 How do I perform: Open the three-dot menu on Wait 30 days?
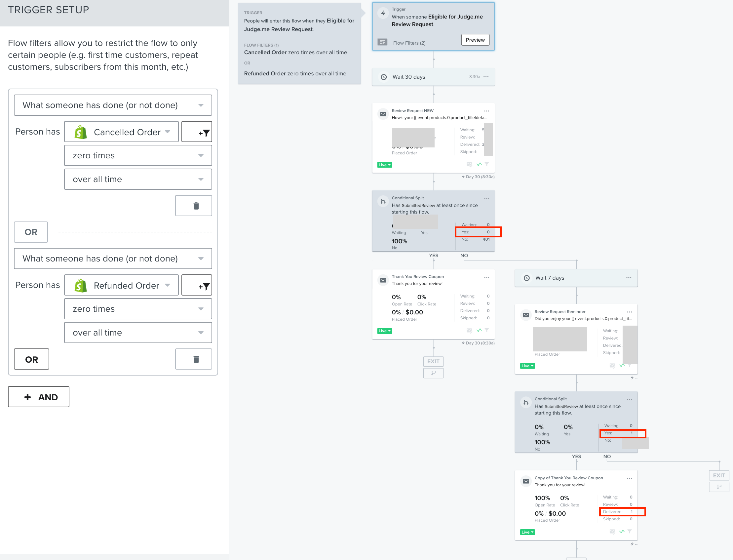pyautogui.click(x=486, y=77)
